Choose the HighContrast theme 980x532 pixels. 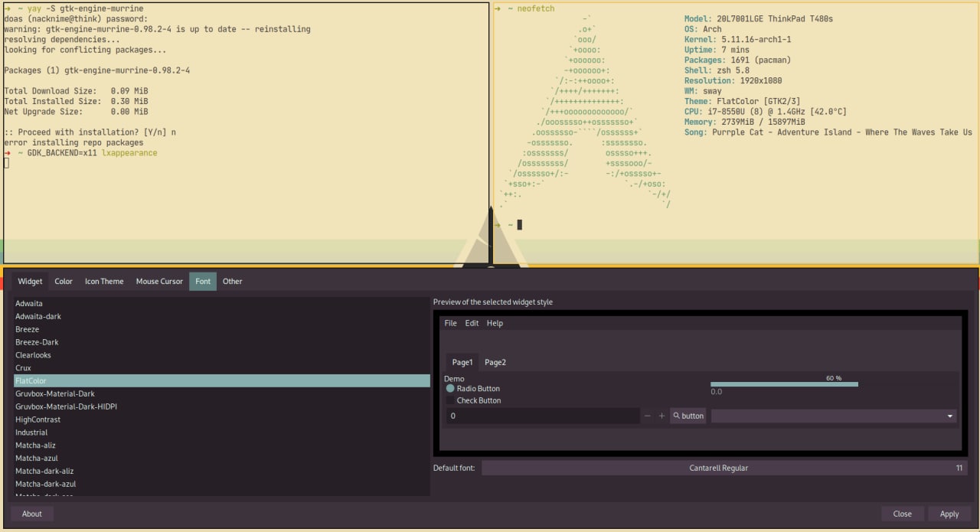coord(222,419)
